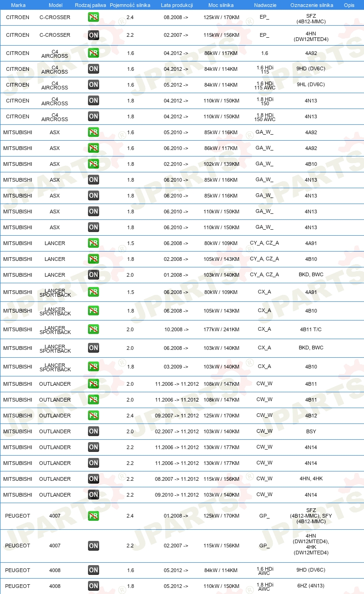364x594 pixels.
Task: Click the Lata produkcji column header
Action: coord(177,5)
